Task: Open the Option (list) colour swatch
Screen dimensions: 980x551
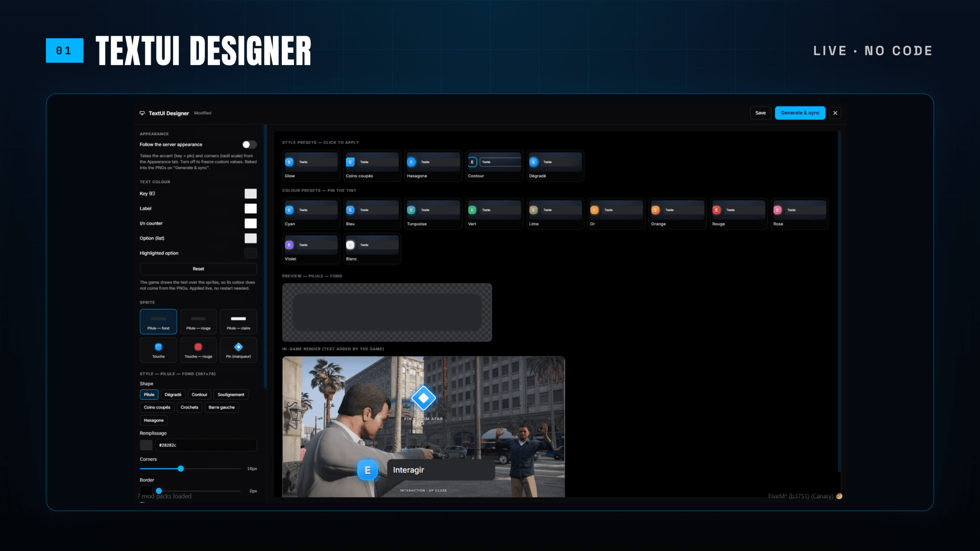Action: coord(250,239)
